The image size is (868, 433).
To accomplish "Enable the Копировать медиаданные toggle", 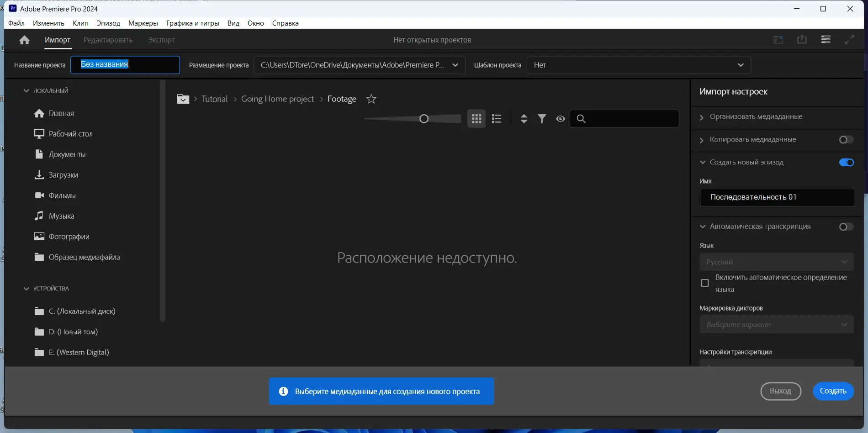I will (846, 140).
